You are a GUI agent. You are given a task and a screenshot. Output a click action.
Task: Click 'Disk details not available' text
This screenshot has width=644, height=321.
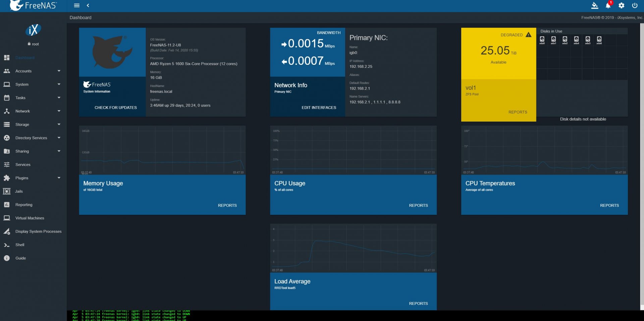click(x=583, y=119)
